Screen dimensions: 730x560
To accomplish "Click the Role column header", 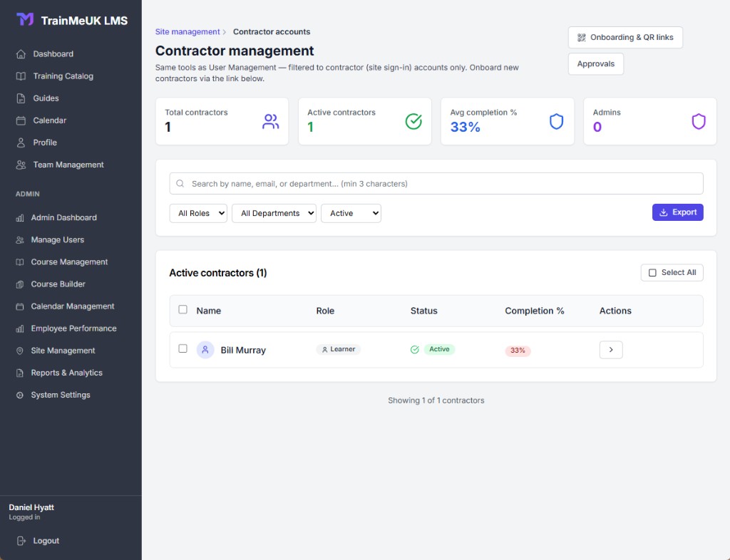I will (x=325, y=311).
